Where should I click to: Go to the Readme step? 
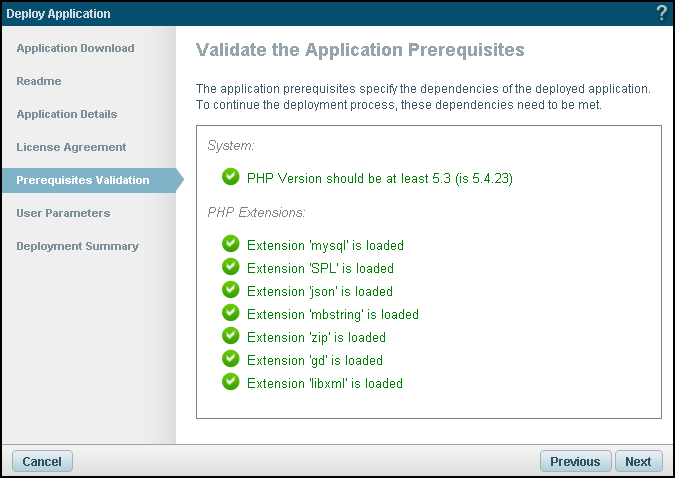[x=39, y=81]
